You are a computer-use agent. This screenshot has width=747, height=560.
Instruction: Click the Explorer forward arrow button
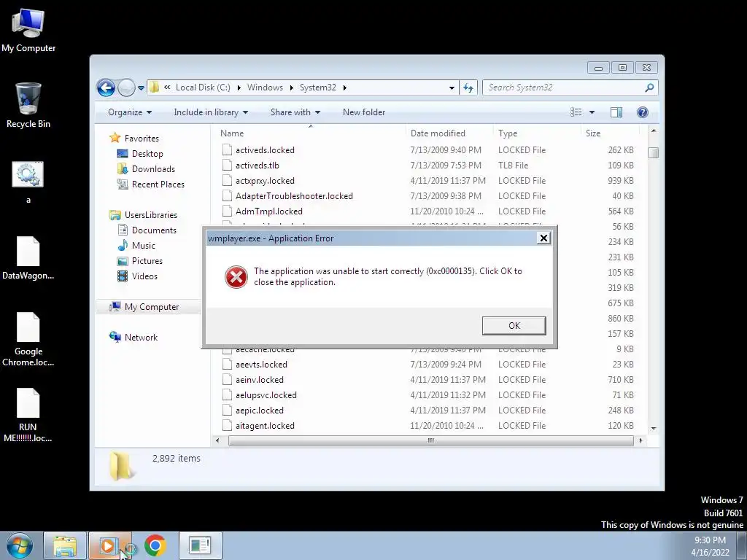click(126, 87)
